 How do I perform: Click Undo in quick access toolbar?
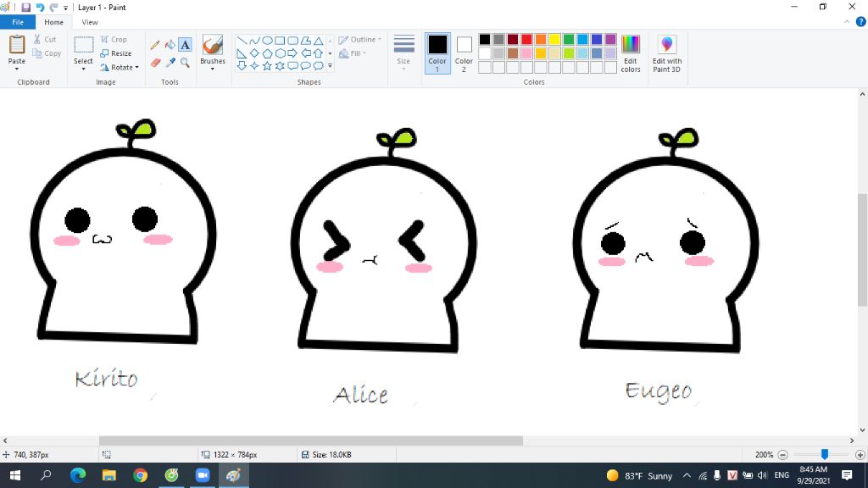40,7
